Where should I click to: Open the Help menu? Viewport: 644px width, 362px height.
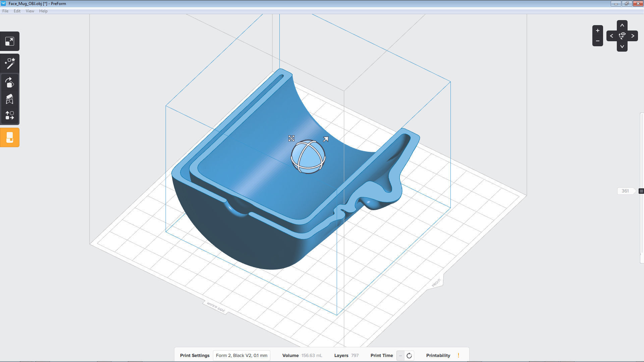43,11
